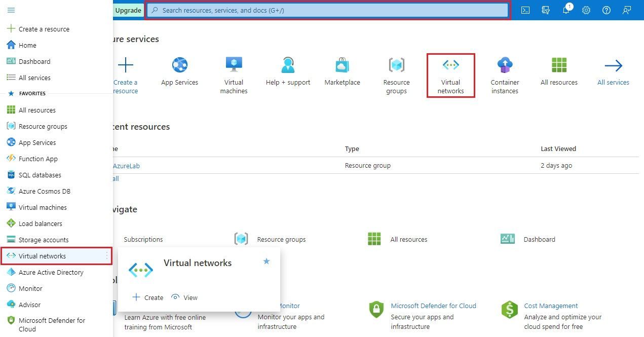Open Load balancers in the sidebar
Screen dimensions: 644x337
point(41,223)
